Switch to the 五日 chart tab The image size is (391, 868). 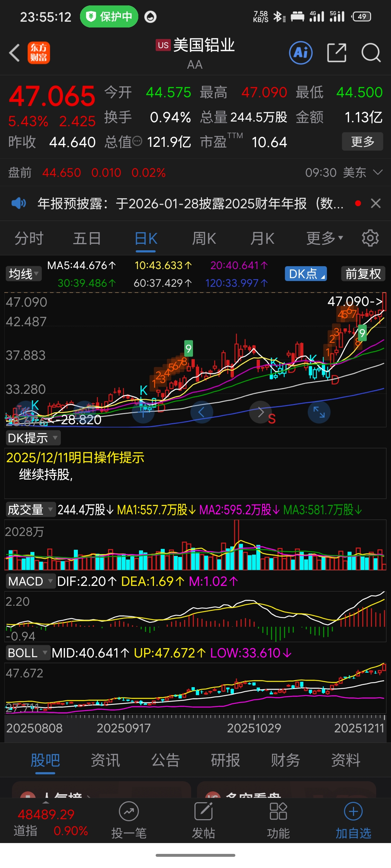(x=87, y=238)
